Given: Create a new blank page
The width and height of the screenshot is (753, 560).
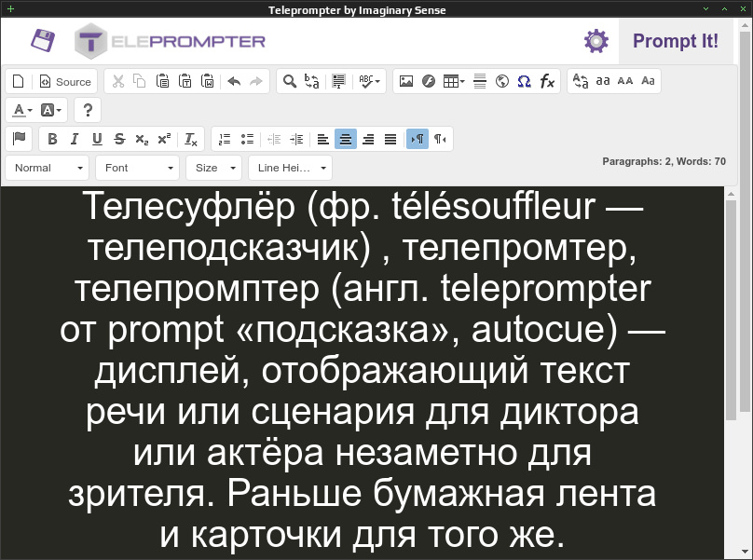Looking at the screenshot, I should pos(19,81).
